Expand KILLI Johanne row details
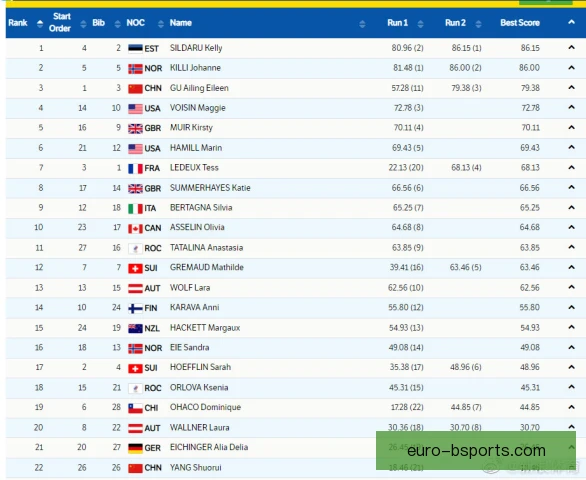586x480 pixels. tap(571, 68)
